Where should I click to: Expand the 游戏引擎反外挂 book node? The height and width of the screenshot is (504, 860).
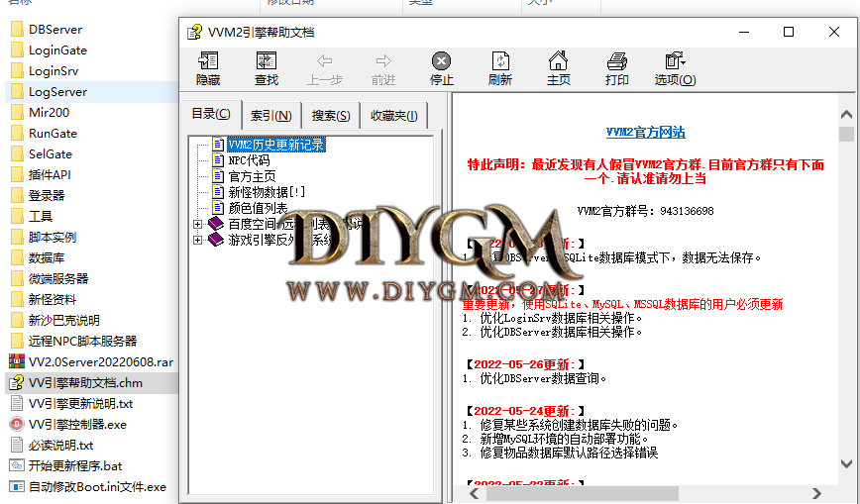pos(198,241)
